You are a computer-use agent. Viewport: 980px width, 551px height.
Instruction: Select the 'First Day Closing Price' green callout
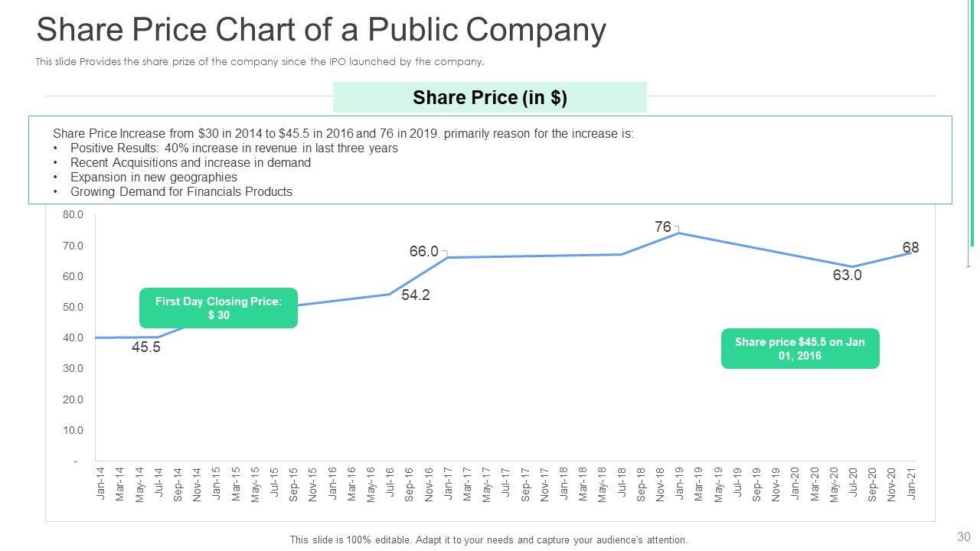tap(218, 308)
